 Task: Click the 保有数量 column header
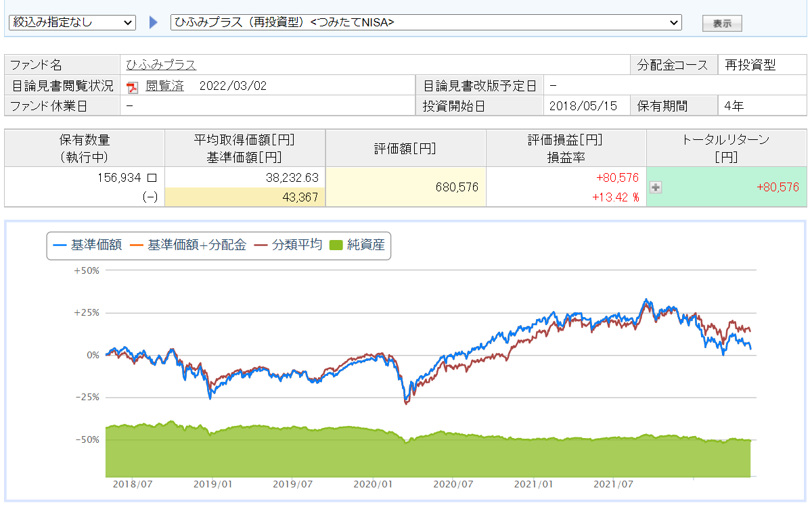(85, 148)
